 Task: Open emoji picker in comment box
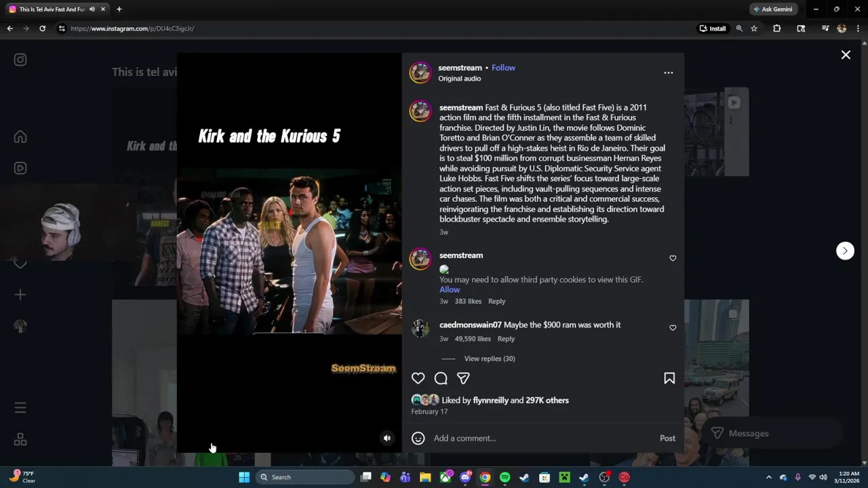(x=418, y=439)
